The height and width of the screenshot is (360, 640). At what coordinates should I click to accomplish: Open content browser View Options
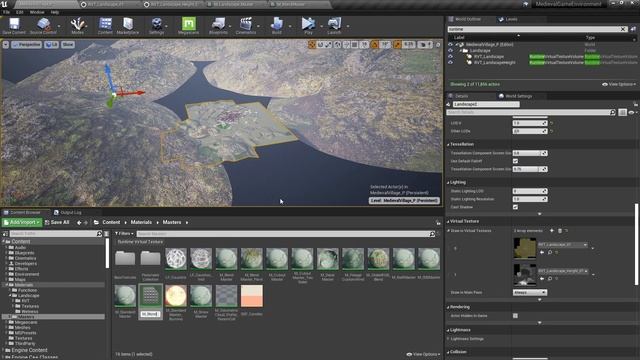[x=424, y=354]
